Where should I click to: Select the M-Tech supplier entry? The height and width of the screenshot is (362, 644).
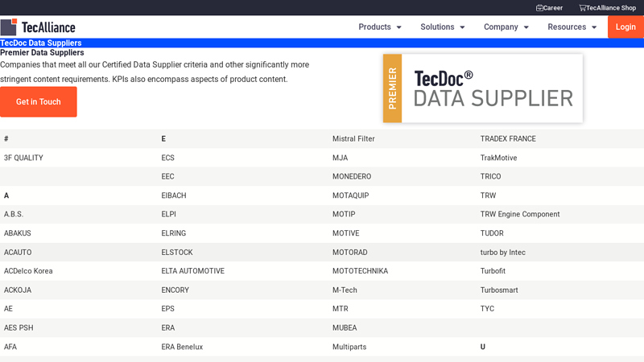point(345,290)
